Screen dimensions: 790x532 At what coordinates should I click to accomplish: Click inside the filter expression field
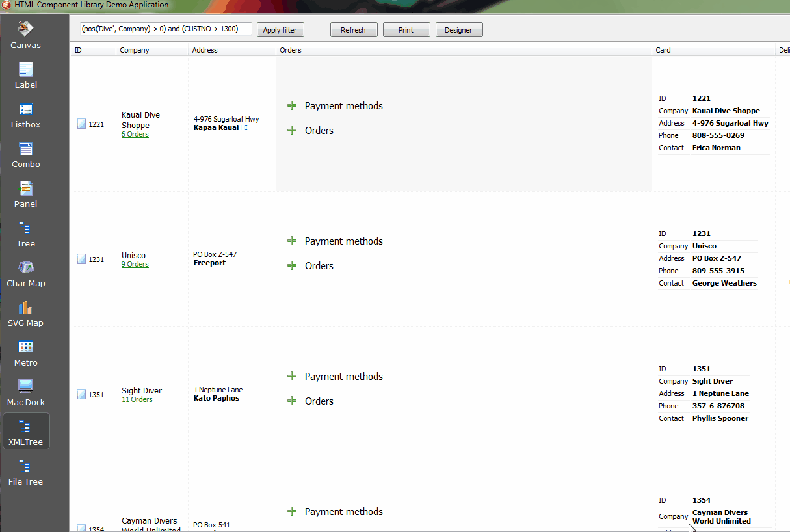point(165,29)
